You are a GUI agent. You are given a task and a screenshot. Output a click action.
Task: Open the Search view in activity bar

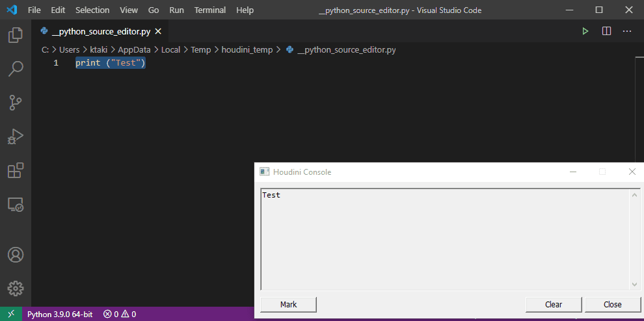pyautogui.click(x=16, y=68)
